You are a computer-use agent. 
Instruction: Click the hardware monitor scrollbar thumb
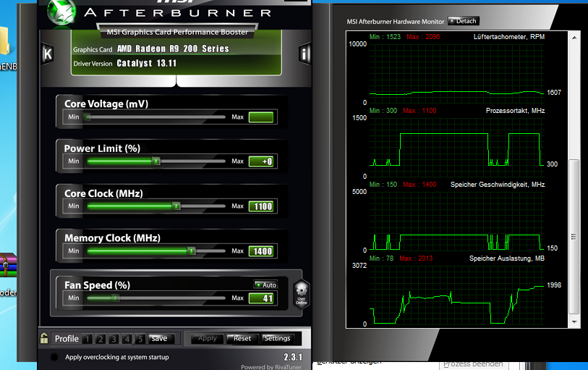(x=574, y=237)
